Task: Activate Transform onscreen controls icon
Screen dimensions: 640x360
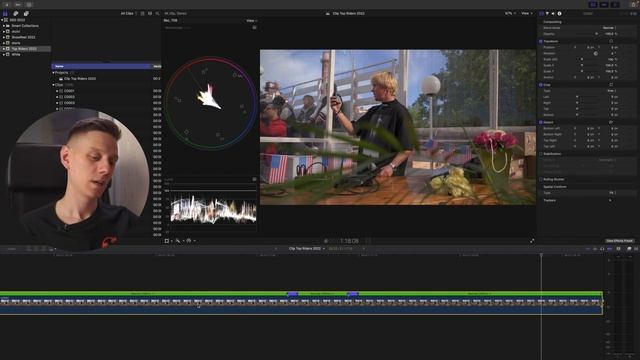Action: pos(611,41)
